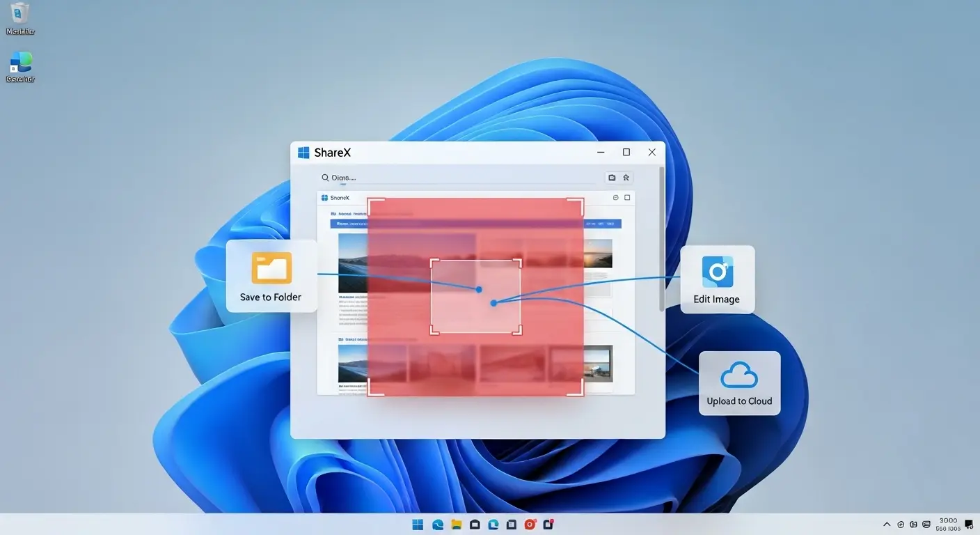Expand hidden icons in the system tray
Screen dimensions: 980x535
coord(887,524)
